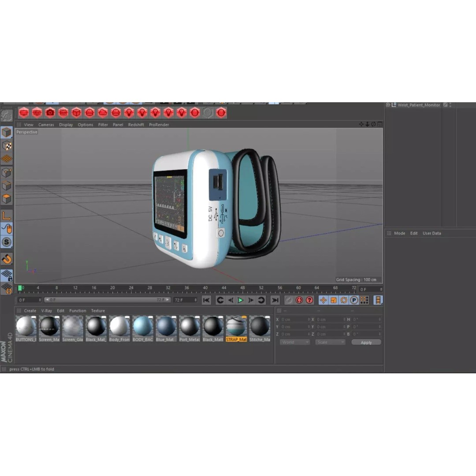Open the Scale mode dropdown
Image resolution: width=476 pixels, height=476 pixels.
(x=330, y=342)
